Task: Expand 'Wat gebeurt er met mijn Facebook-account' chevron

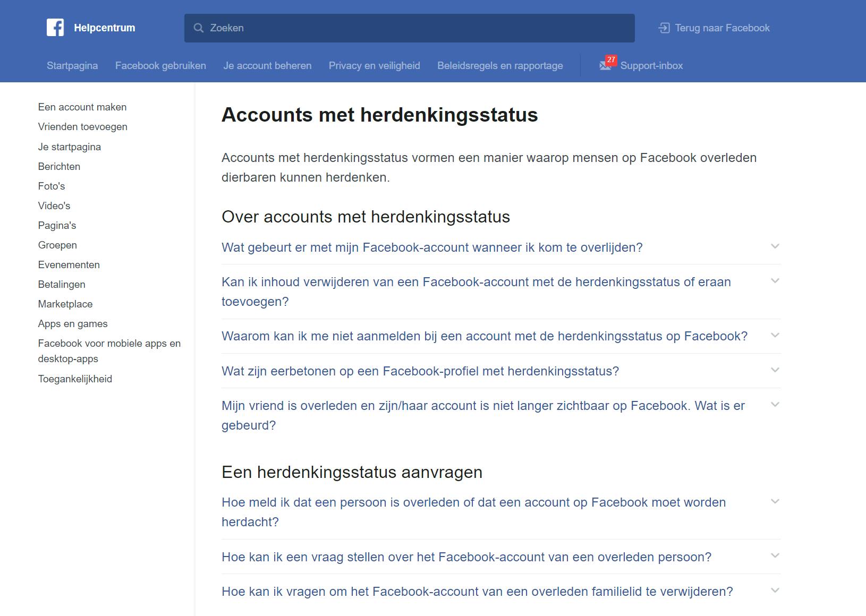Action: click(775, 246)
